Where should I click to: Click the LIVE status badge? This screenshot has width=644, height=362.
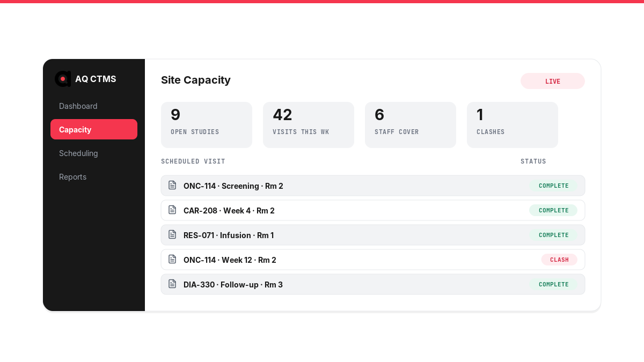tap(553, 81)
